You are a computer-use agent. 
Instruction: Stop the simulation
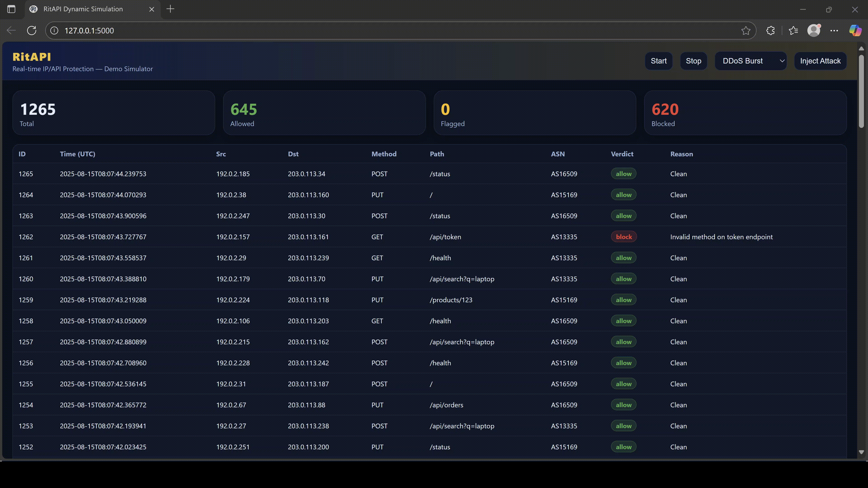tap(694, 61)
